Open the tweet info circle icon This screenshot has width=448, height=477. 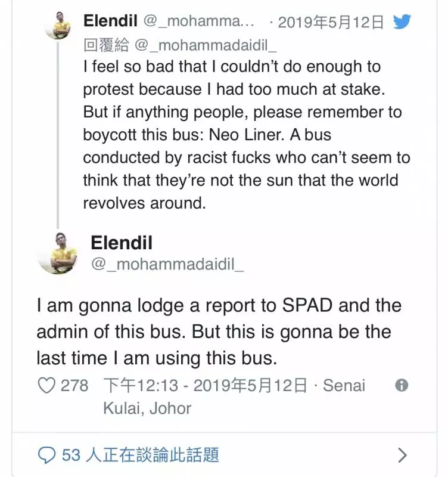(402, 385)
